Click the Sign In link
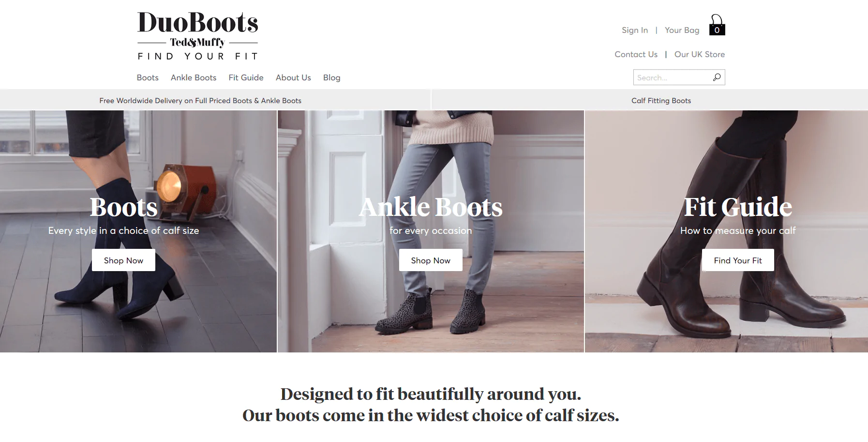Image resolution: width=868 pixels, height=442 pixels. tap(635, 30)
